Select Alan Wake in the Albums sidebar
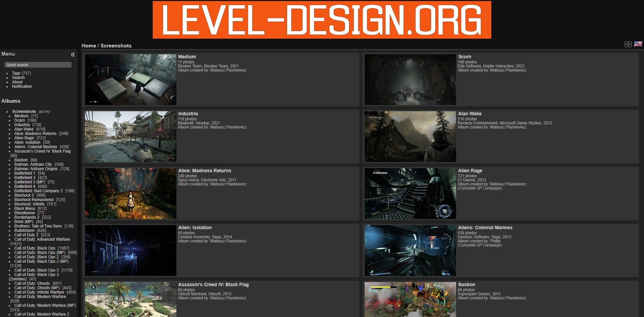This screenshot has width=644, height=317. click(x=24, y=129)
